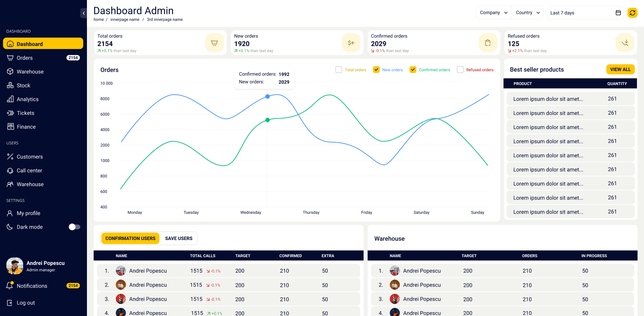644x316 pixels.
Task: Click the refresh icon next to date filter
Action: pos(632,12)
